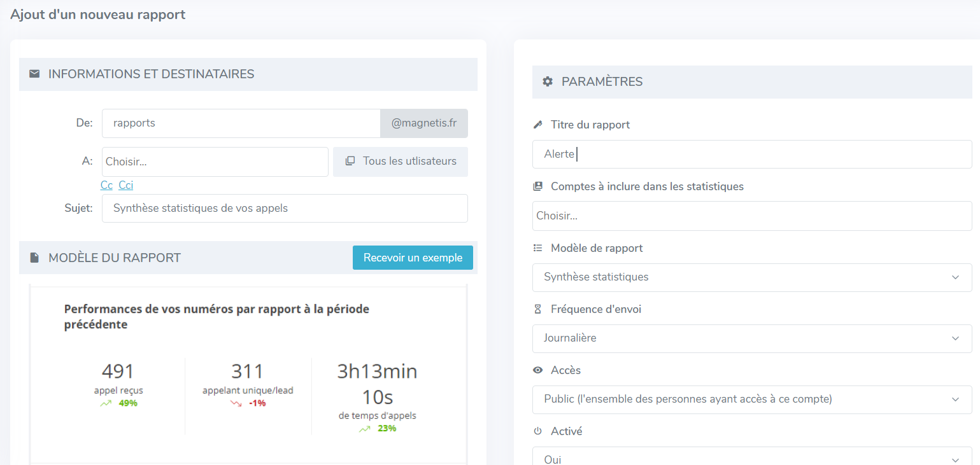
Task: Click the hourglass icon beside Fréquence d'envoi
Action: 537,309
